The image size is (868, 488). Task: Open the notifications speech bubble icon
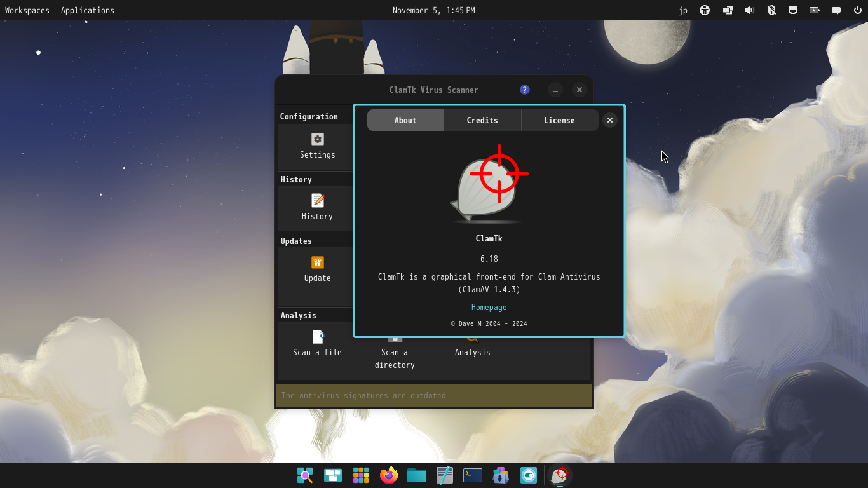click(x=836, y=10)
